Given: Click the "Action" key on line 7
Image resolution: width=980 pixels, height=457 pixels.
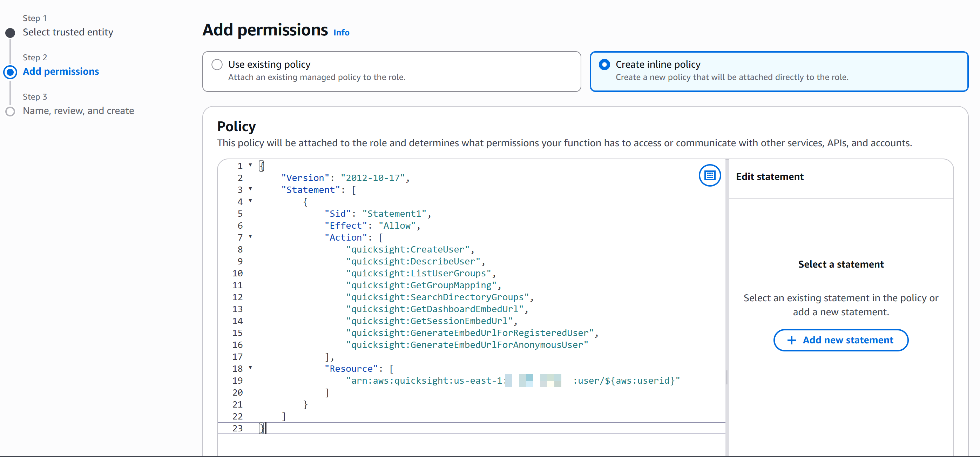Looking at the screenshot, I should (346, 237).
